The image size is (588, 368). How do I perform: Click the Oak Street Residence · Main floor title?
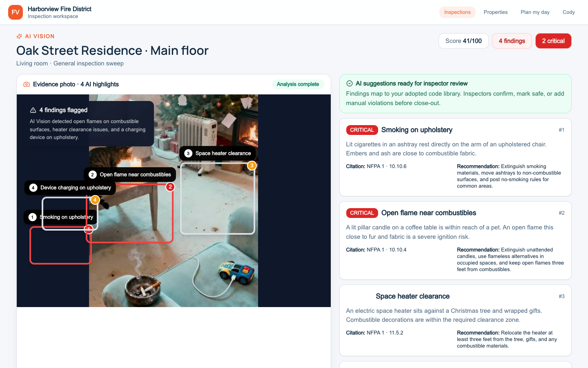tap(112, 51)
